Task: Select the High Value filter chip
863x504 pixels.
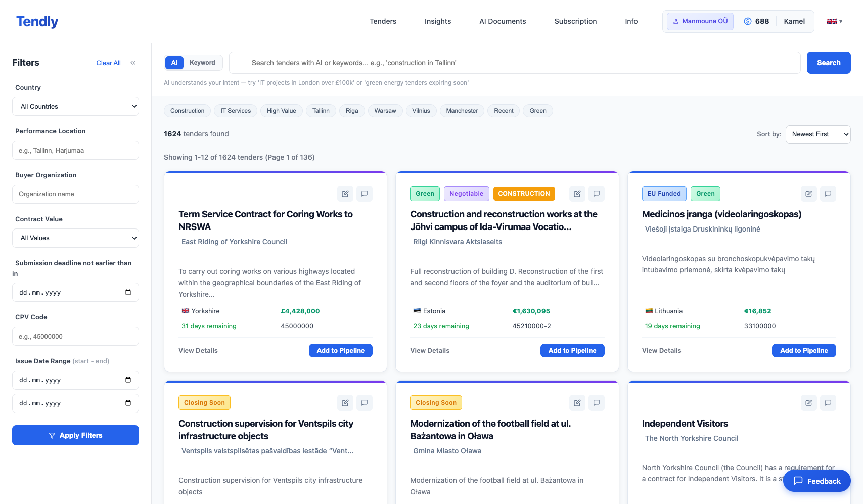Action: (282, 111)
